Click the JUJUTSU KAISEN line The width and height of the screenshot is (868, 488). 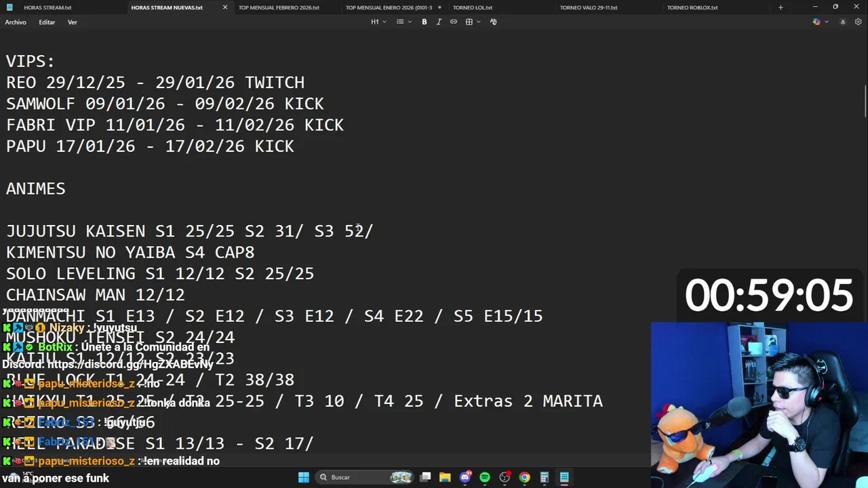[190, 231]
